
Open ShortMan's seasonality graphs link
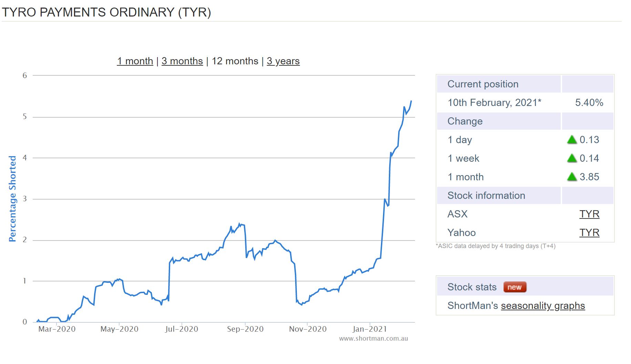click(x=543, y=306)
